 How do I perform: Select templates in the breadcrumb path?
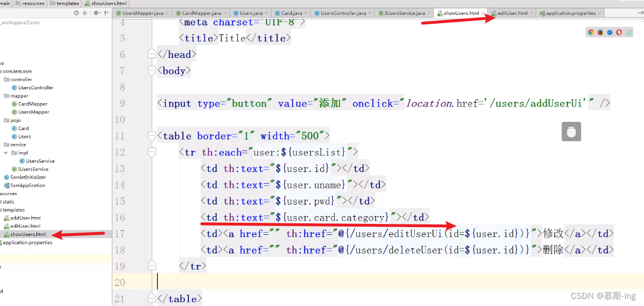67,3
